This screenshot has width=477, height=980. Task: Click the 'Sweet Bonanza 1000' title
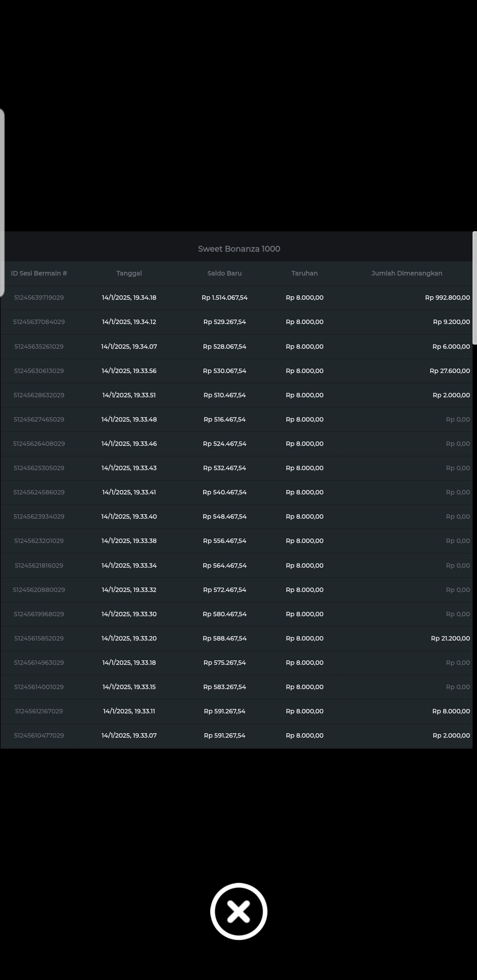tap(239, 249)
